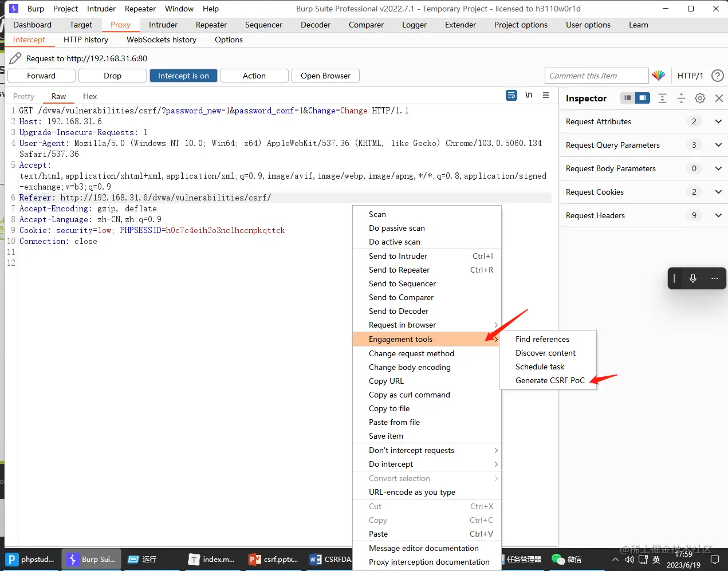Open the highlight color picker icon

tap(659, 76)
